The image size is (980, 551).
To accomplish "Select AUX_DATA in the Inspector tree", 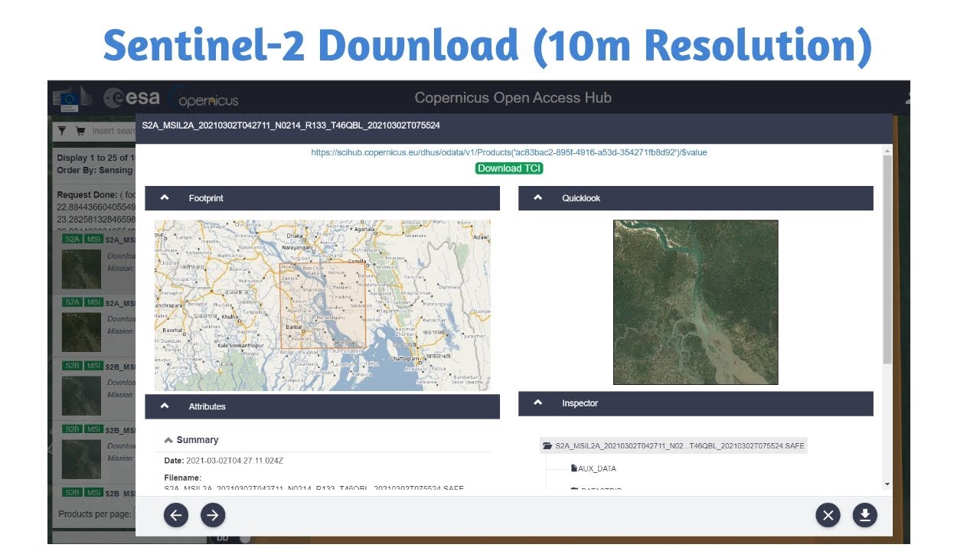I will (x=597, y=468).
